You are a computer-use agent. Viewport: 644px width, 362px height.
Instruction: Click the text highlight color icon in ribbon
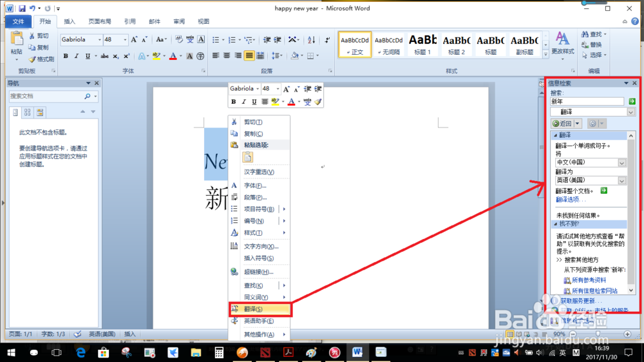coord(156,56)
